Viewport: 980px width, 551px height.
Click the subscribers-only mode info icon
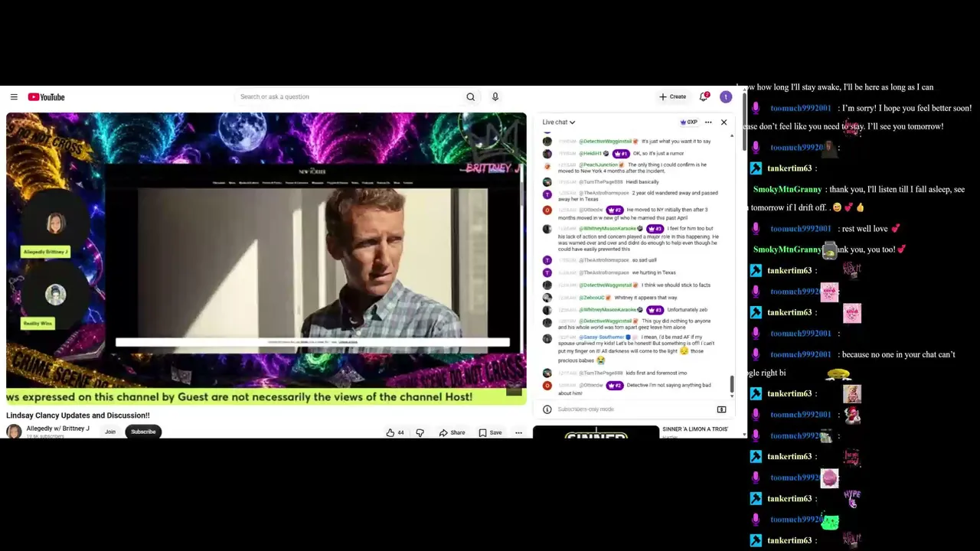(x=547, y=409)
